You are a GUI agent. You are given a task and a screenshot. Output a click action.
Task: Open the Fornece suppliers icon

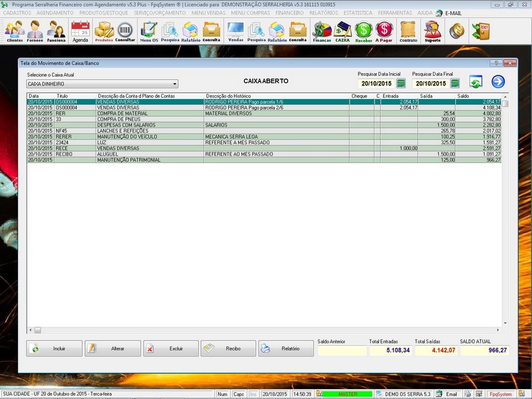click(35, 31)
